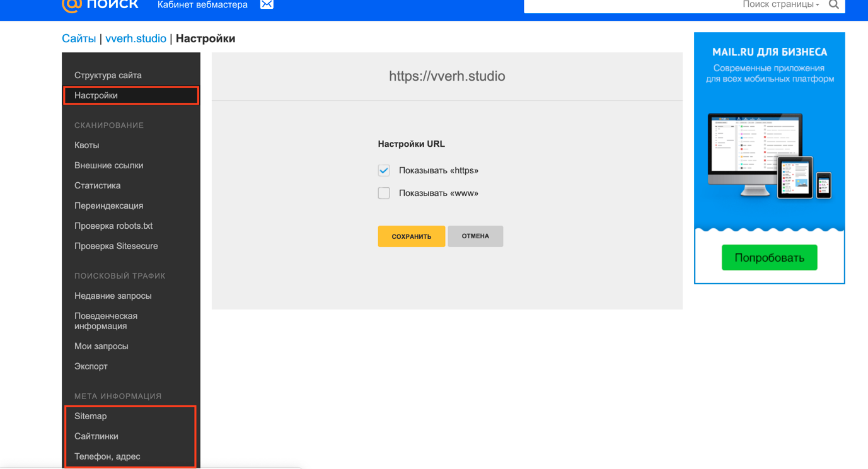This screenshot has width=868, height=469.
Task: Click the Отмена button
Action: coord(475,236)
